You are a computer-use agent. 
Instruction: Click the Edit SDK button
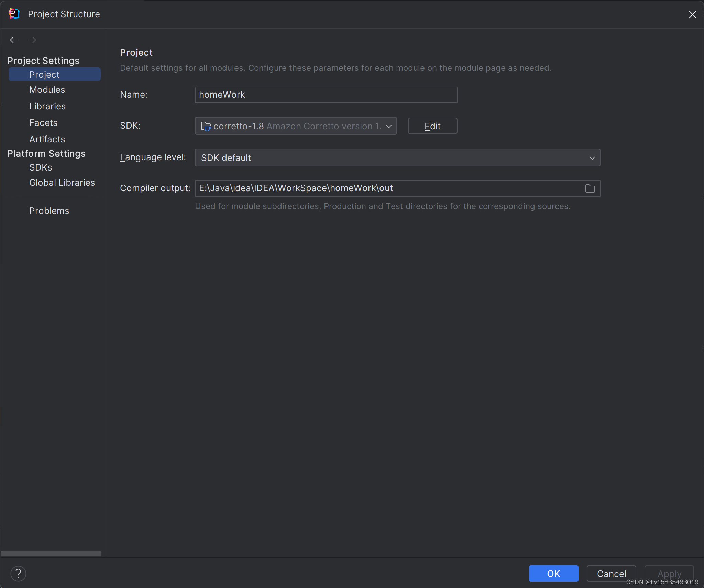[x=432, y=126]
